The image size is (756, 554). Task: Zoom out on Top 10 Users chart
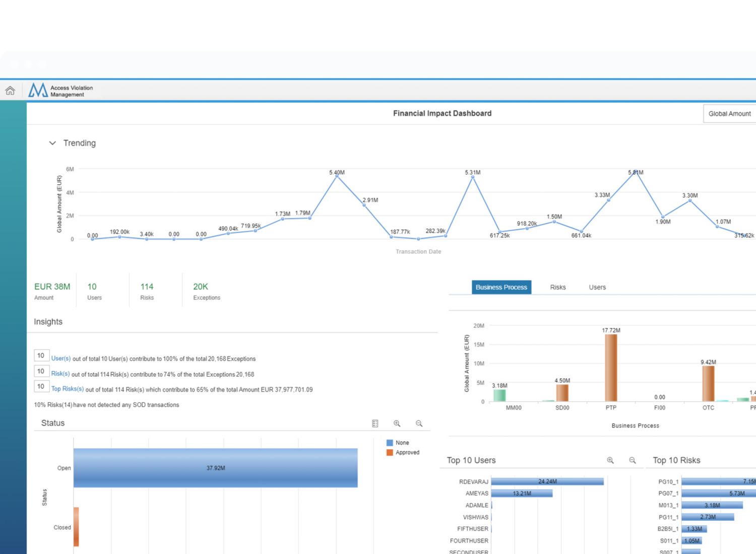633,460
